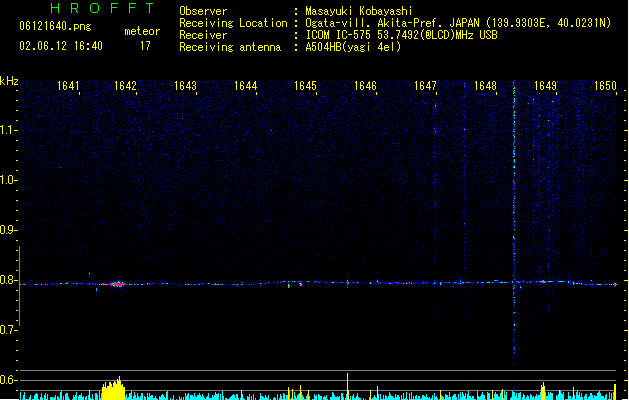
Task: Click the kHz axis unit label
Action: (x=9, y=81)
